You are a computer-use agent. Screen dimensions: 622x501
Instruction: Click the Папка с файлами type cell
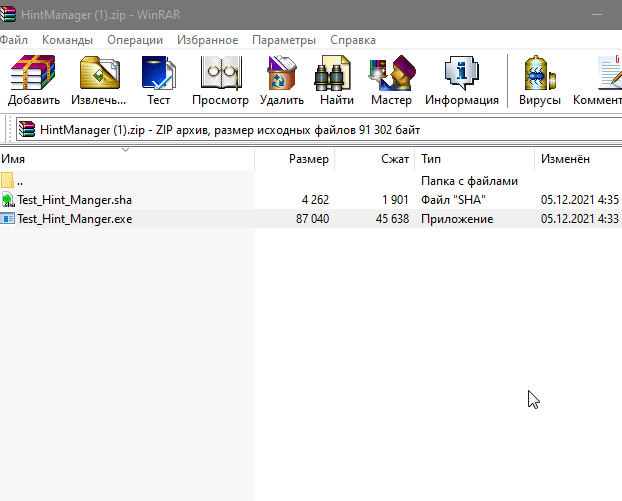tap(469, 181)
